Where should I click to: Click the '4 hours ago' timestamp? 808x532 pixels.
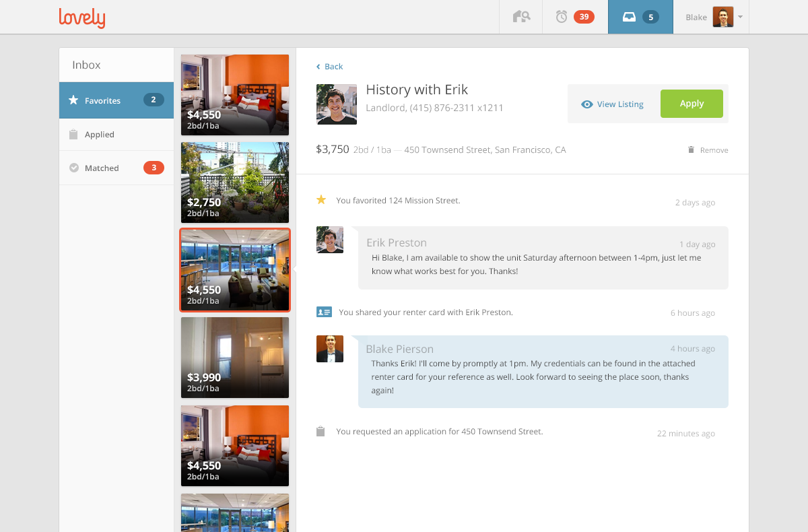tap(693, 349)
